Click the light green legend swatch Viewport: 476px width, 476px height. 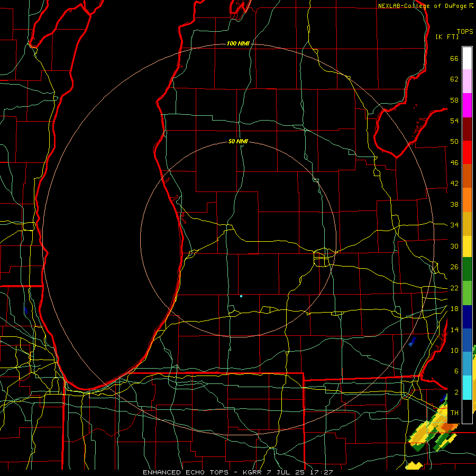[467, 293]
